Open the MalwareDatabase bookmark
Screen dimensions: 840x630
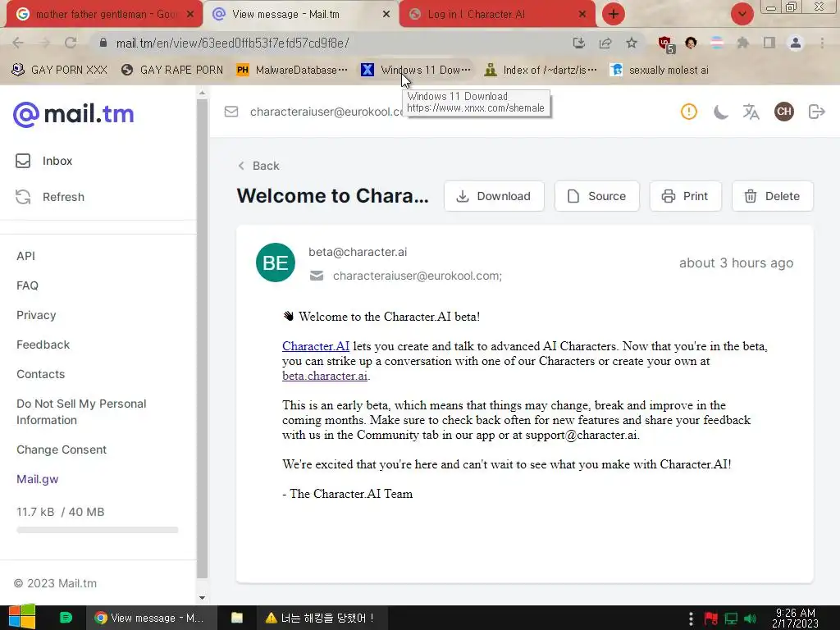click(x=293, y=70)
